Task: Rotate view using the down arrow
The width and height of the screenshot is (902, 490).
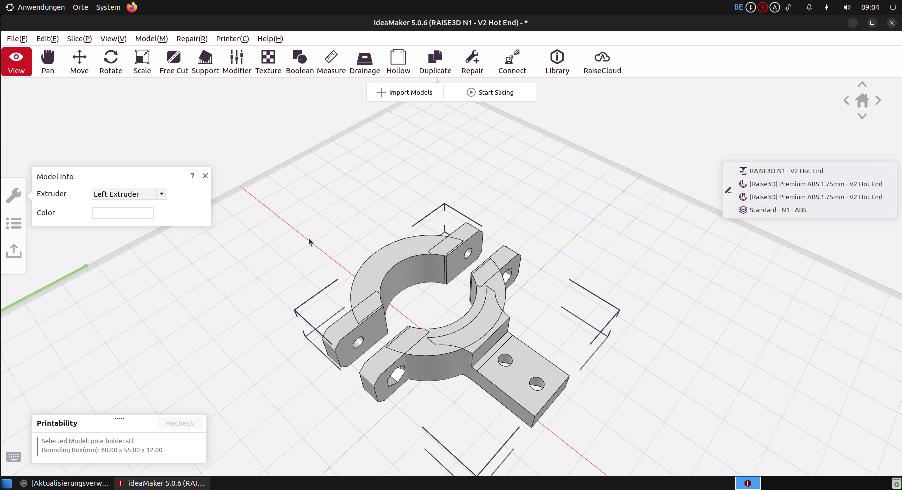Action: (862, 116)
